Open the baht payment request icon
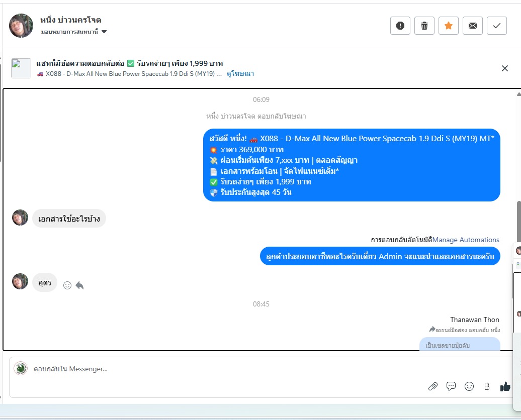521x420 pixels. tap(487, 386)
